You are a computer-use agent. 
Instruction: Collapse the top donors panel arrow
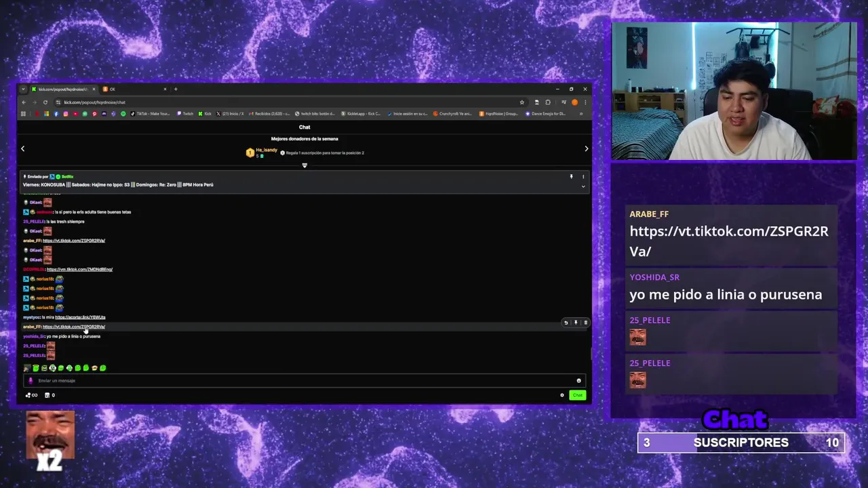[304, 165]
